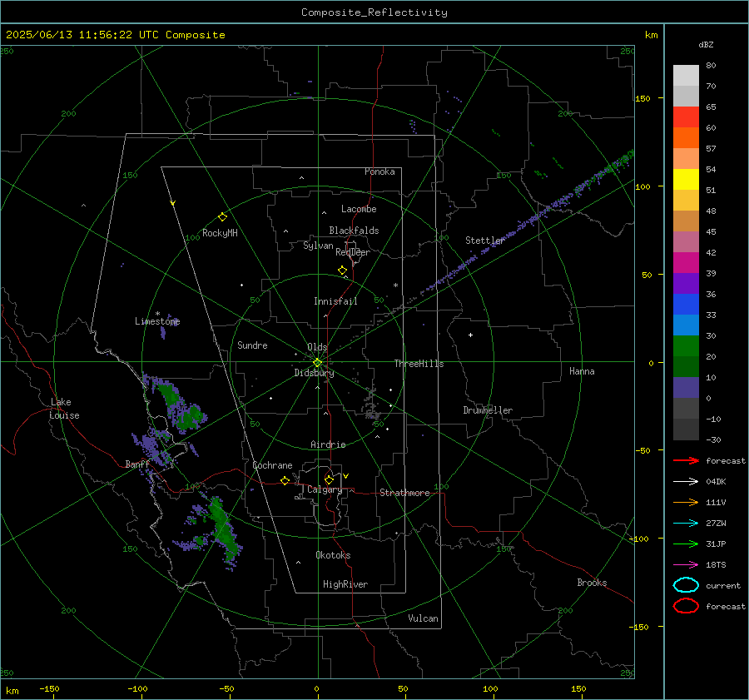Viewport: 749px width, 700px height.
Task: Select the bright red 60-65 dBZ band
Action: coord(686,117)
